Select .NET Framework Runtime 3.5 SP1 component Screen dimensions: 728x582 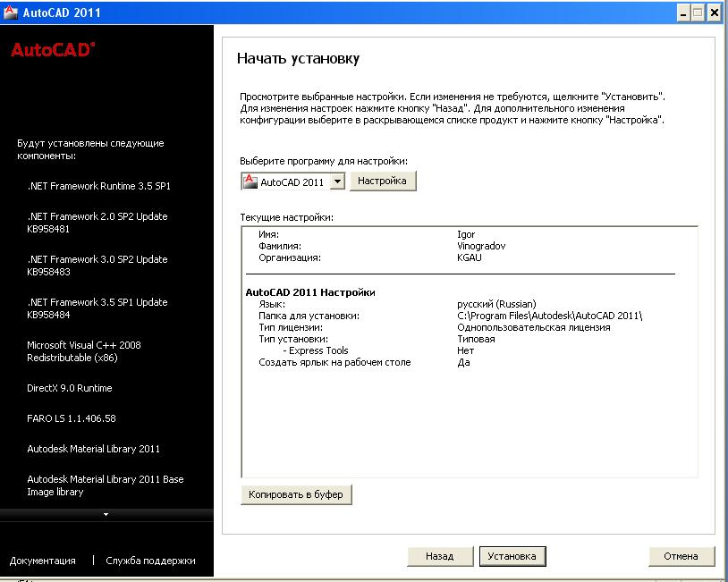[x=99, y=186]
